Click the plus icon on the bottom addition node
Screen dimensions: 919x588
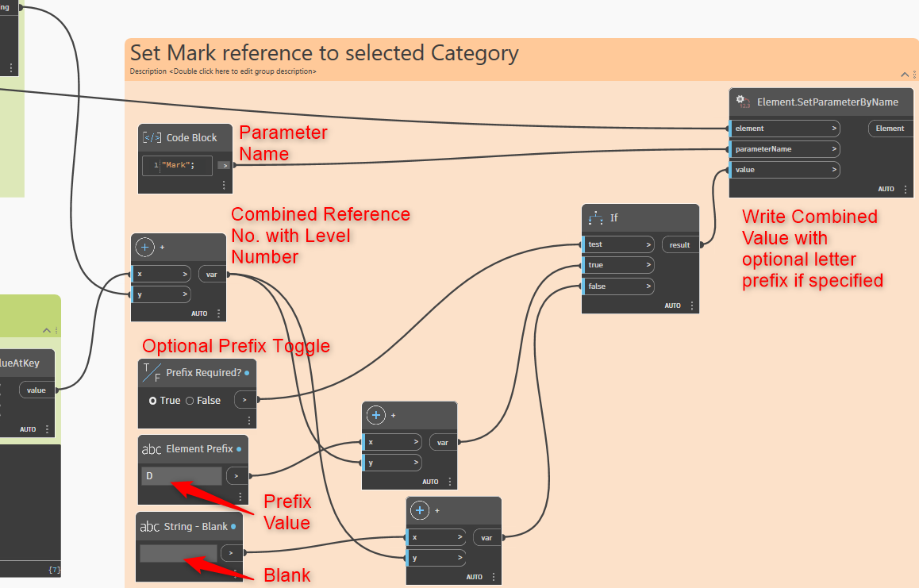[x=419, y=510]
